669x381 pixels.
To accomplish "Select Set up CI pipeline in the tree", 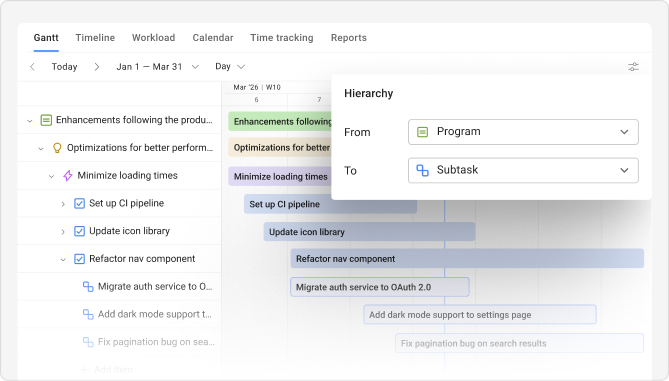I will [126, 203].
